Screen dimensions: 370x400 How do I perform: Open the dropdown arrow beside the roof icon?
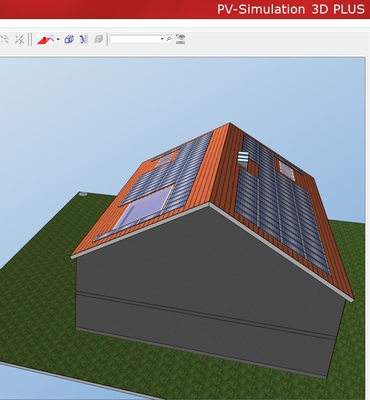[x=58, y=39]
